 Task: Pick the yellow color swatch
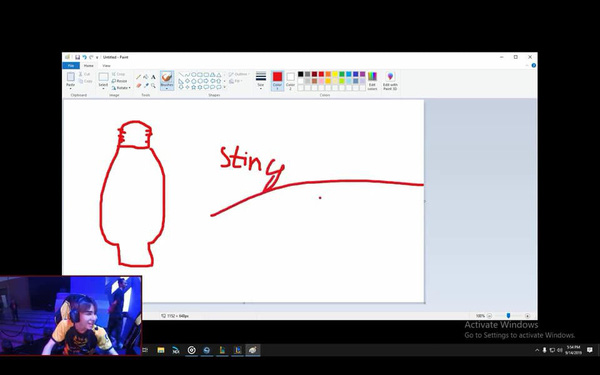335,74
